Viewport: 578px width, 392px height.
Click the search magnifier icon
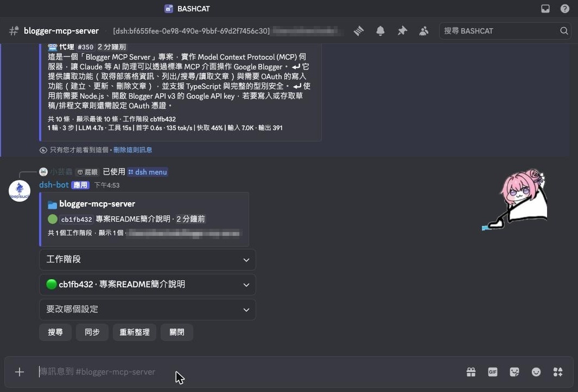click(x=564, y=31)
